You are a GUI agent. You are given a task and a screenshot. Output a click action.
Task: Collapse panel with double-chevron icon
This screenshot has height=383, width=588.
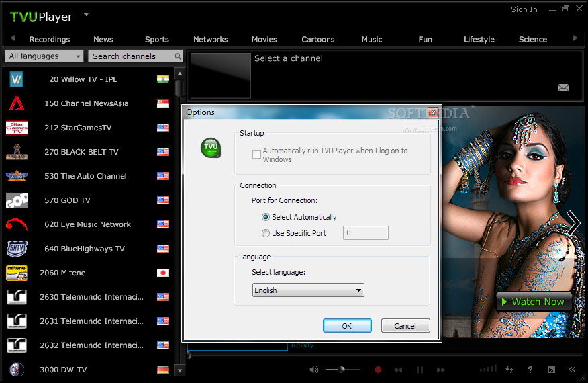(572, 370)
